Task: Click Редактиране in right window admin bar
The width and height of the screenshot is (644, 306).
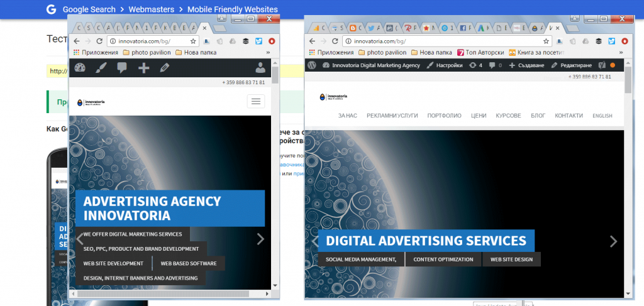Action: click(571, 65)
